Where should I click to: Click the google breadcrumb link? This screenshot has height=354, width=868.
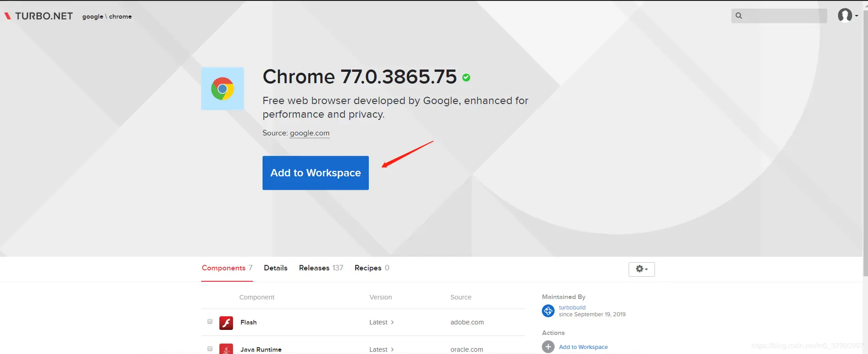tap(93, 16)
